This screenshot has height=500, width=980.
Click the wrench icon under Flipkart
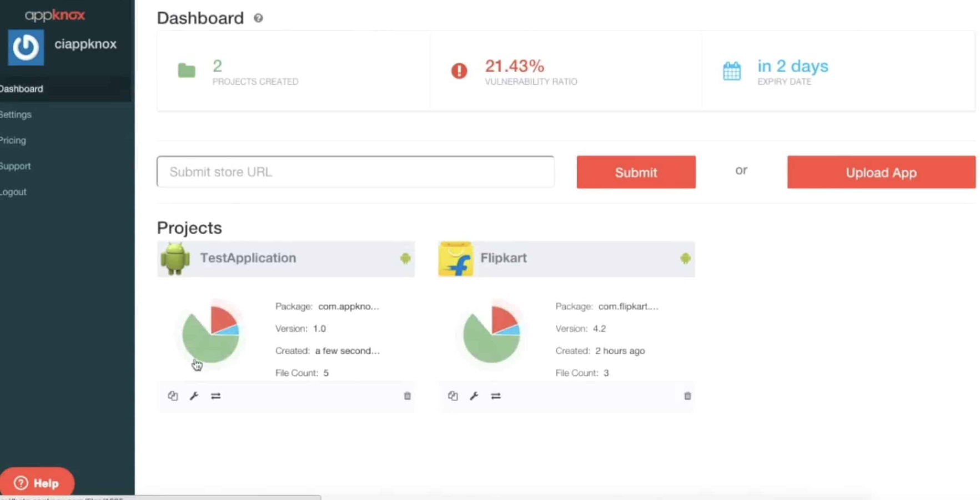[474, 396]
